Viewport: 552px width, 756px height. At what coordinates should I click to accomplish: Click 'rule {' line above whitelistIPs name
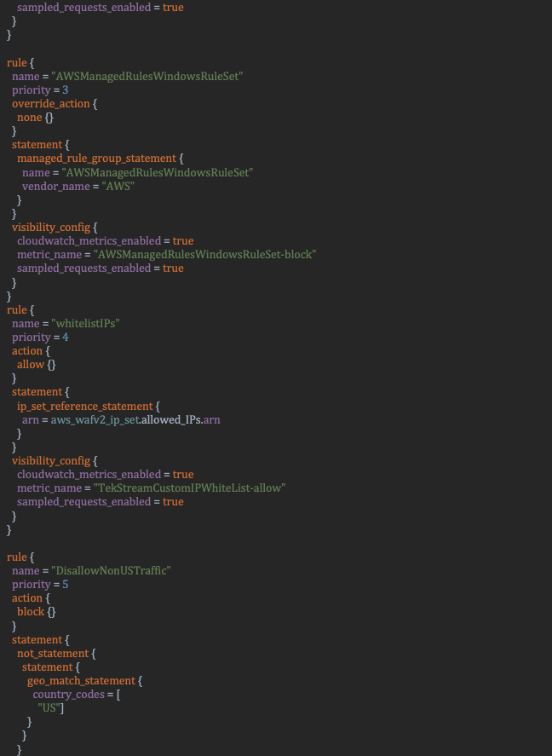(x=20, y=310)
